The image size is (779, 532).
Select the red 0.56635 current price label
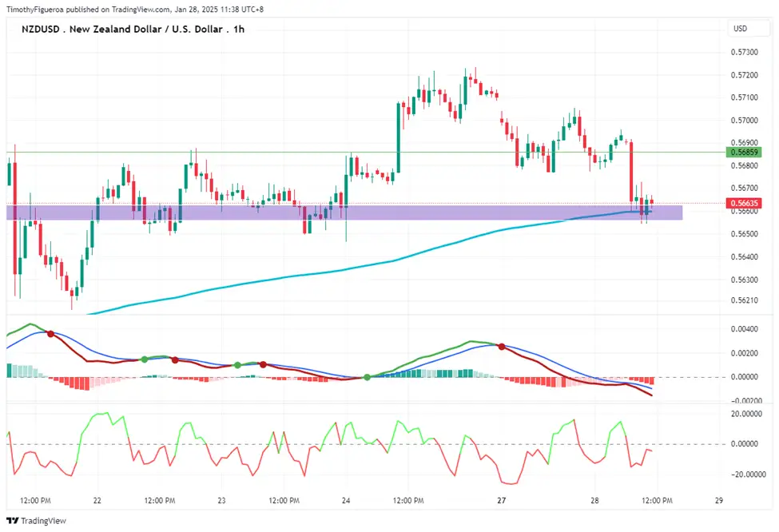(743, 203)
